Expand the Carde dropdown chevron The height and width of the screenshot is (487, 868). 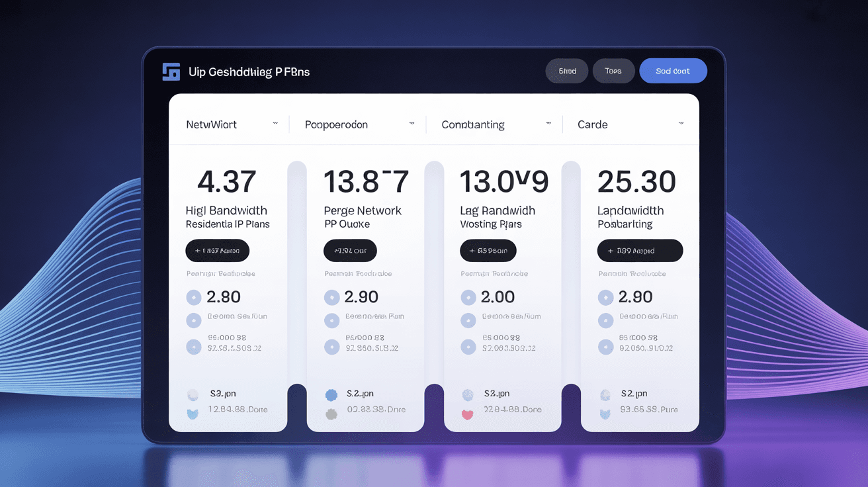[x=681, y=124]
